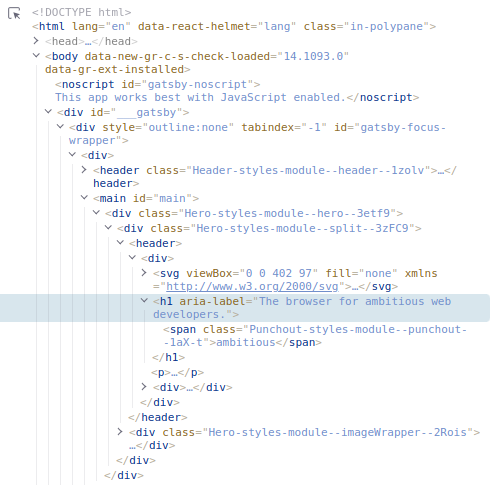The width and height of the screenshot is (492, 485).
Task: Collapse the highlighted h1 aria-label node
Action: [x=144, y=300]
